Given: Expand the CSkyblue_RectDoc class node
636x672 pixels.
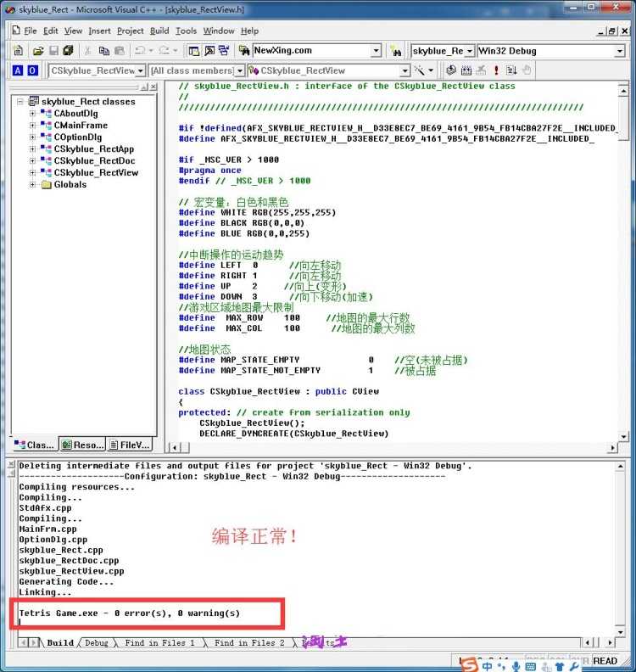Looking at the screenshot, I should 32,160.
